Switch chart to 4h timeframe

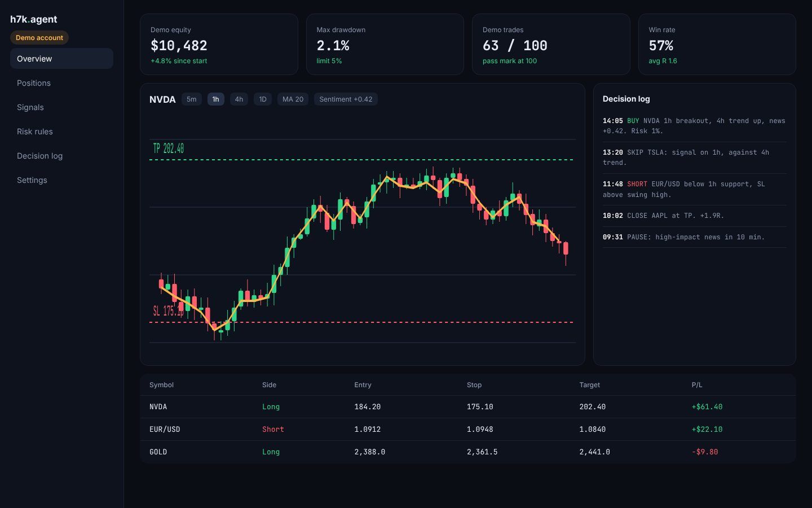(239, 99)
